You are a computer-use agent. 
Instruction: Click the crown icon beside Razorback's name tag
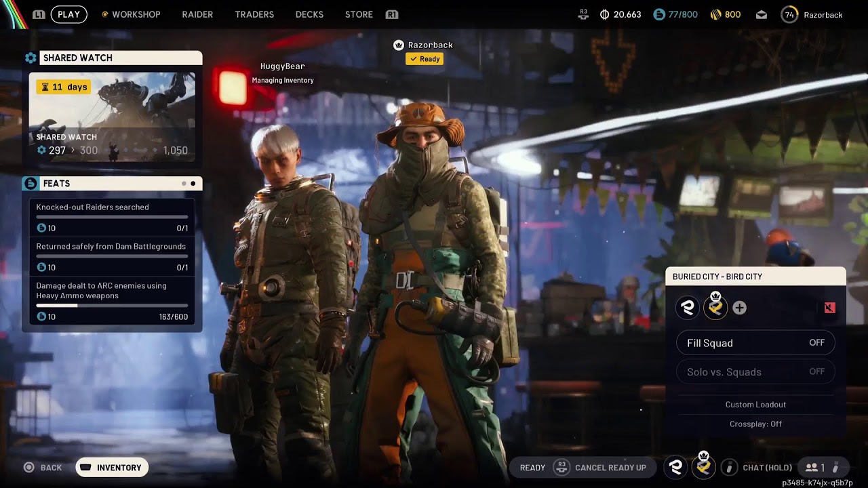point(399,45)
